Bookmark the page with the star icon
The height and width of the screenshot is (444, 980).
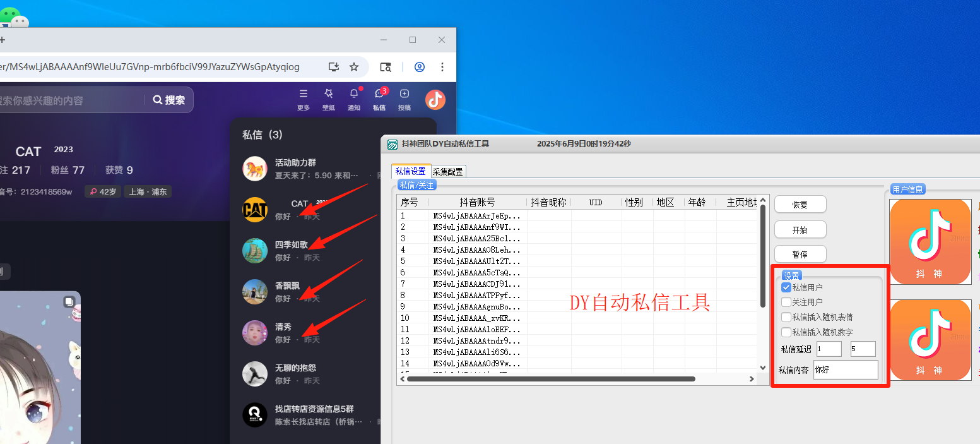click(354, 67)
